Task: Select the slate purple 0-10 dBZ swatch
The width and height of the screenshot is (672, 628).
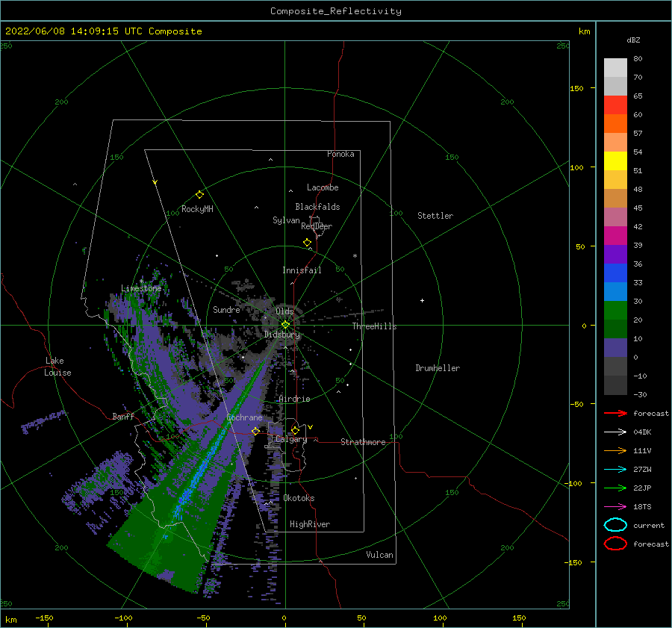Action: [x=615, y=348]
